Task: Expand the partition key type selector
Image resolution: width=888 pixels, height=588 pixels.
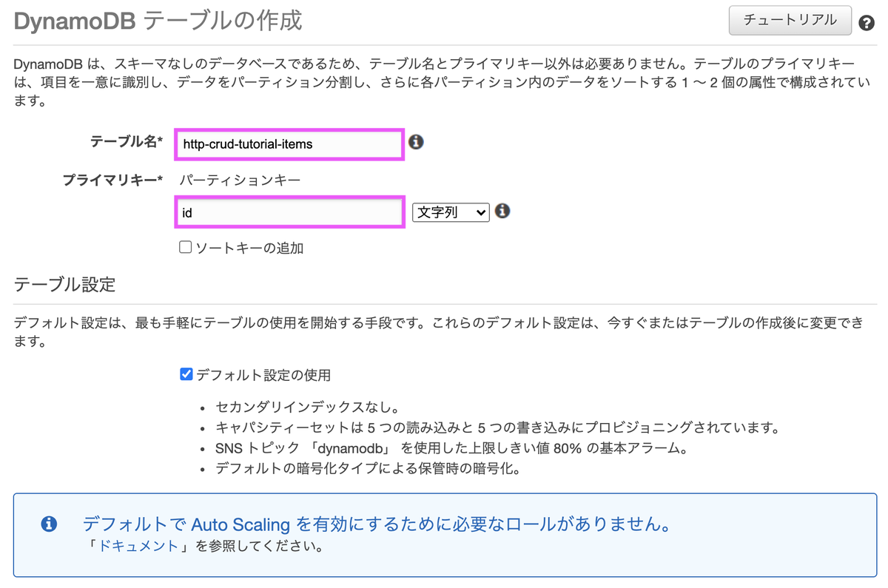Action: [x=451, y=212]
